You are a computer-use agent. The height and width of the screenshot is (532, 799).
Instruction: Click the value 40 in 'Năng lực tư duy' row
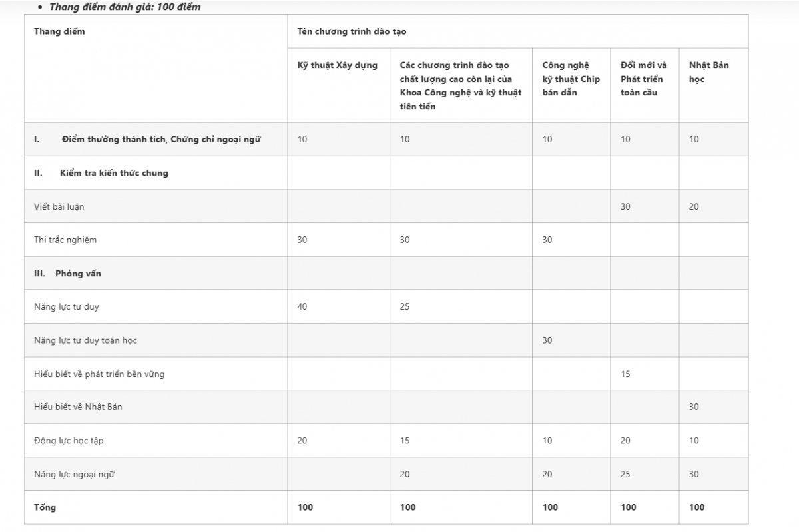(x=302, y=307)
